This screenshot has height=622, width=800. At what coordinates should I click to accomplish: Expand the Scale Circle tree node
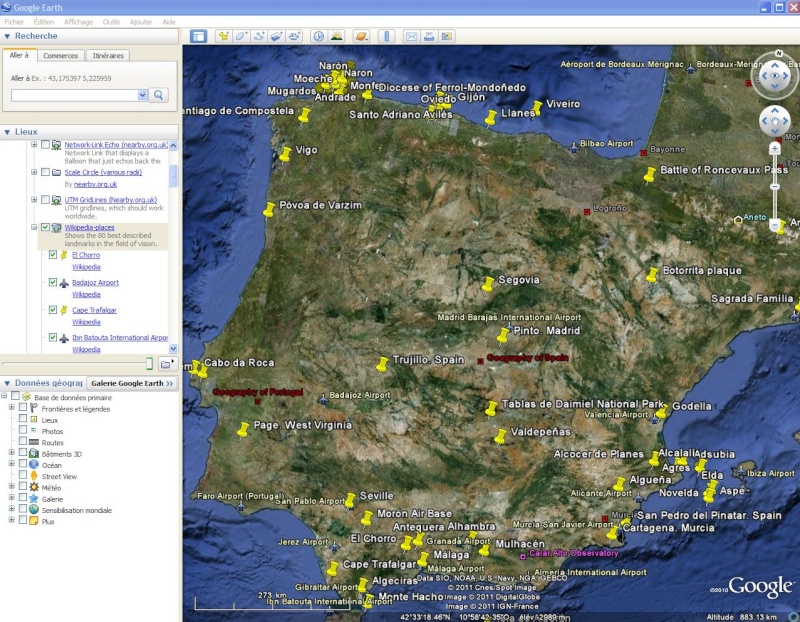[x=34, y=172]
